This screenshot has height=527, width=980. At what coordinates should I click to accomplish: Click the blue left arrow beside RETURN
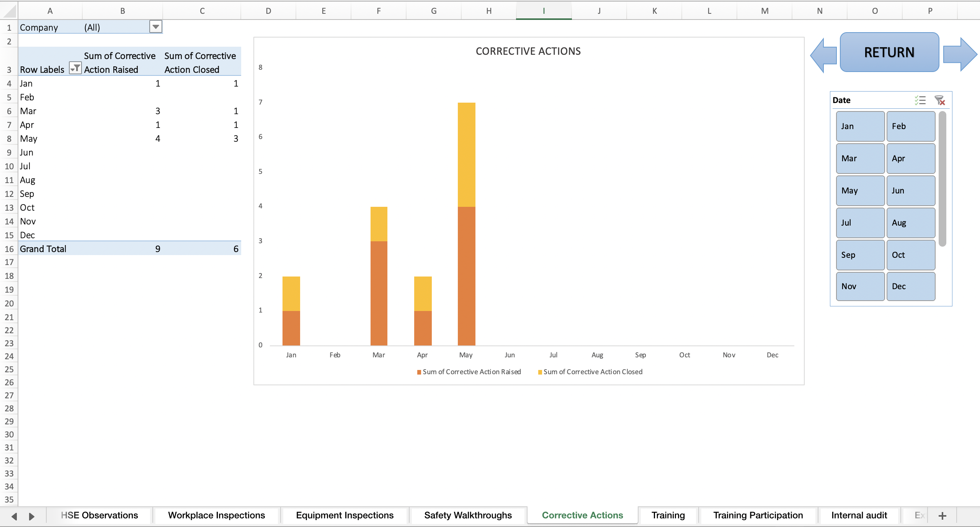[x=823, y=55]
